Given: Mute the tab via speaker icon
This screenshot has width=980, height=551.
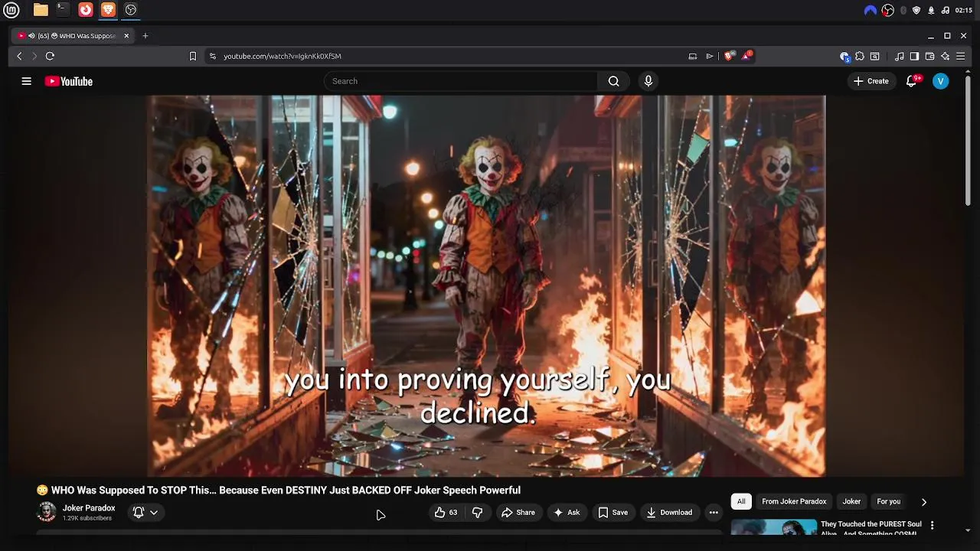Looking at the screenshot, I should pyautogui.click(x=31, y=36).
